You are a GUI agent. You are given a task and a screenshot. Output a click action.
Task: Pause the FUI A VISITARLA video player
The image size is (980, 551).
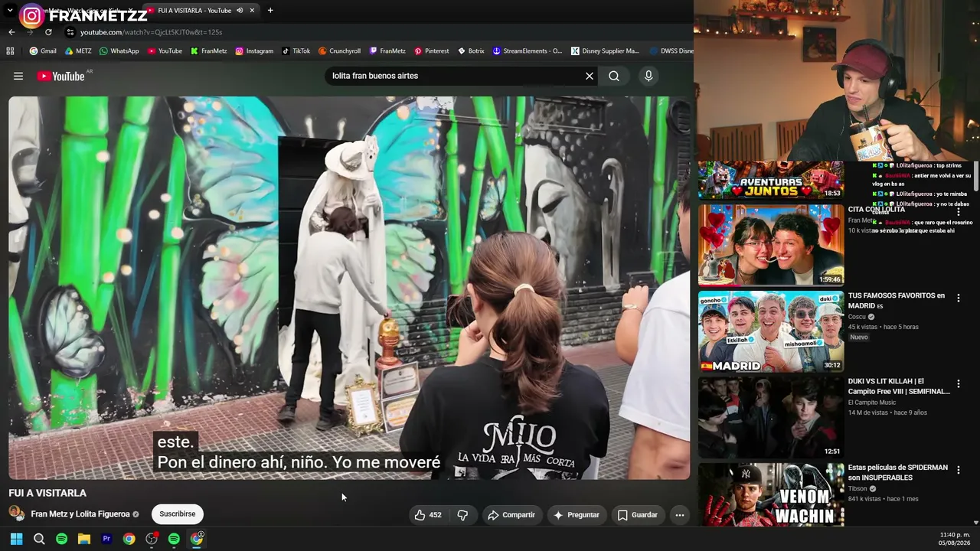[349, 288]
